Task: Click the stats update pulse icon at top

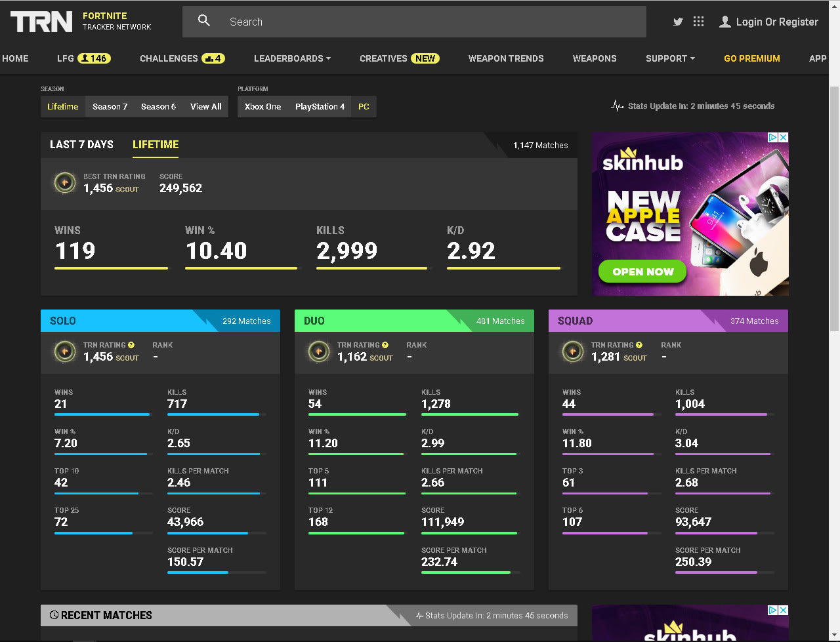Action: (617, 106)
